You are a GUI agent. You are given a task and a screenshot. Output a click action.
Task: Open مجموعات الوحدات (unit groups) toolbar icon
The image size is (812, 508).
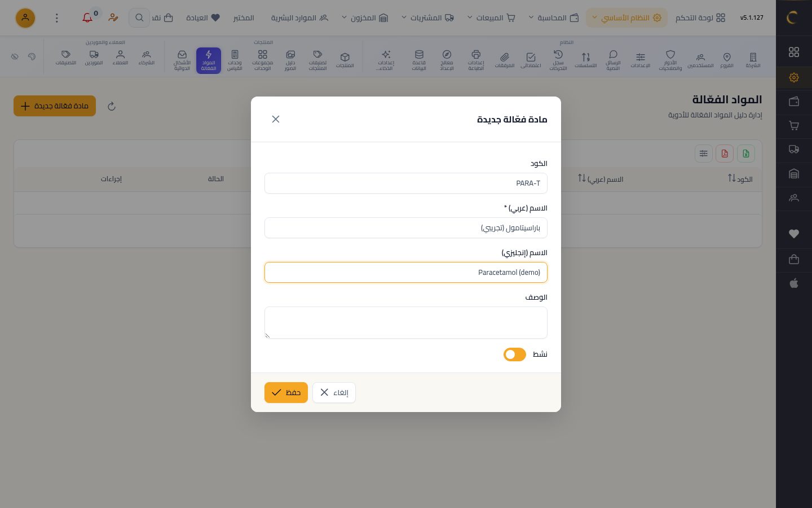click(262, 60)
